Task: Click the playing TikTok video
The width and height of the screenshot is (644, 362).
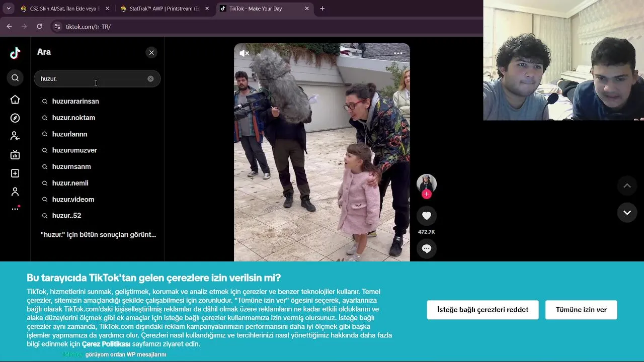Action: click(x=322, y=152)
